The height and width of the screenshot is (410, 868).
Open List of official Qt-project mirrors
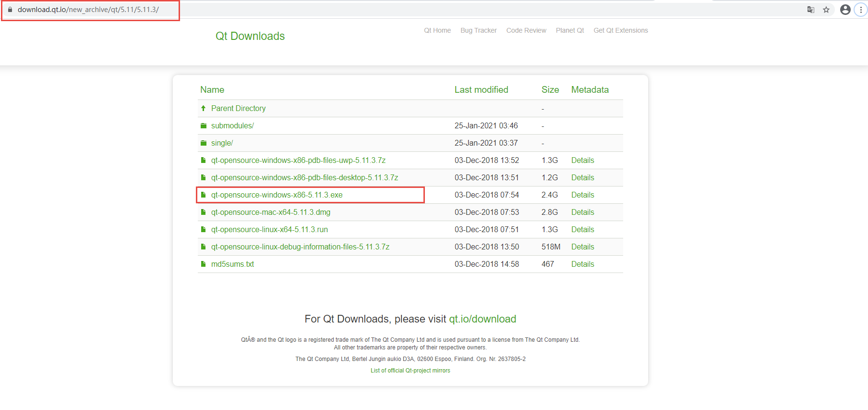pyautogui.click(x=410, y=371)
